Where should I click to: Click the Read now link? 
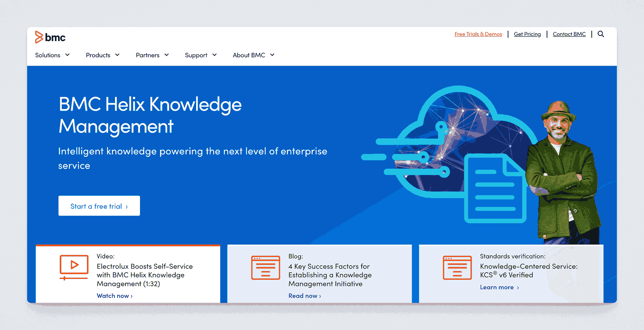click(x=305, y=296)
